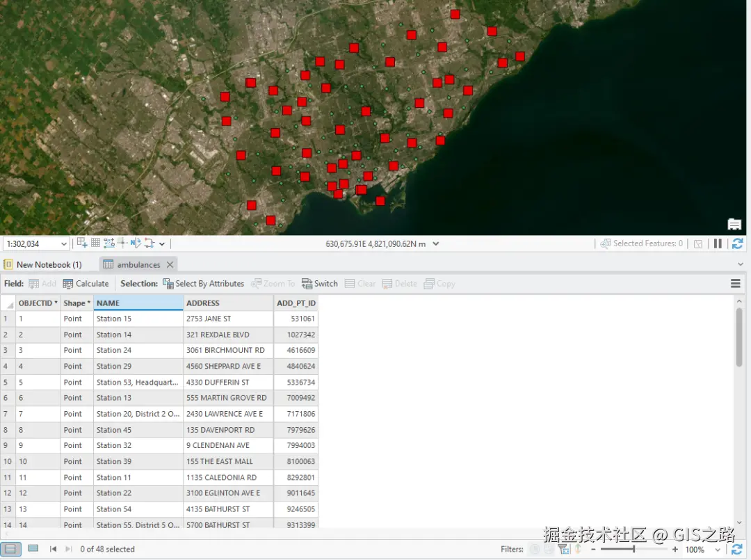Click the Station 24 name cell
The image size is (751, 560).
click(138, 350)
